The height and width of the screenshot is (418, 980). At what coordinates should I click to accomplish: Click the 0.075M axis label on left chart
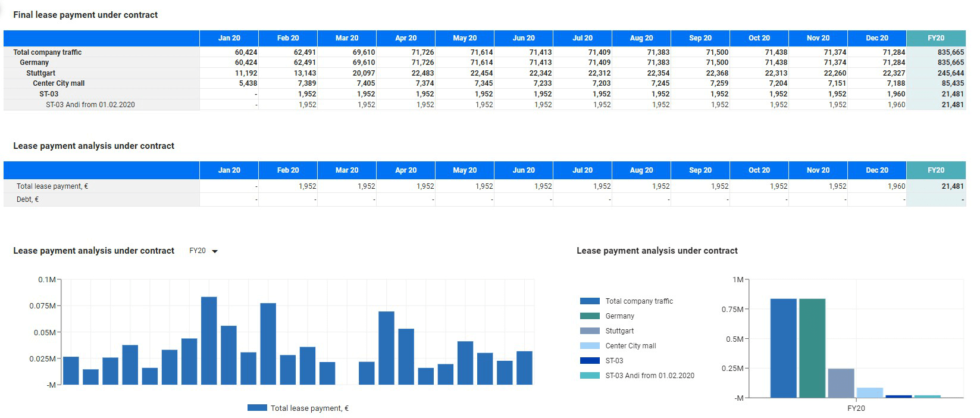42,306
